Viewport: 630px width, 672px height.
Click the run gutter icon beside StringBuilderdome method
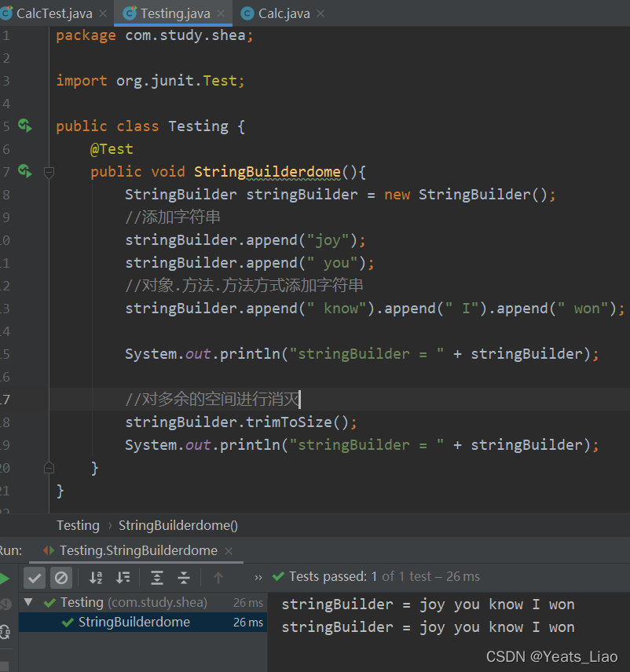25,171
